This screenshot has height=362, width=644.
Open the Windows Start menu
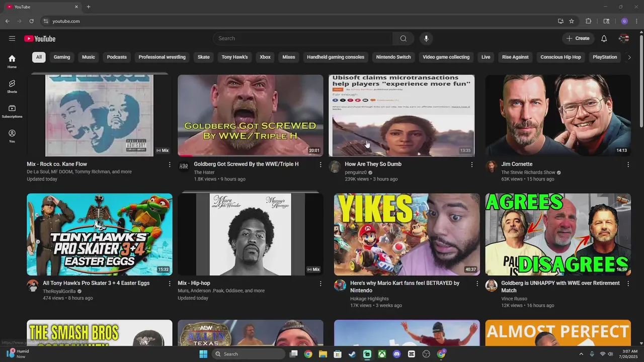coord(203,354)
